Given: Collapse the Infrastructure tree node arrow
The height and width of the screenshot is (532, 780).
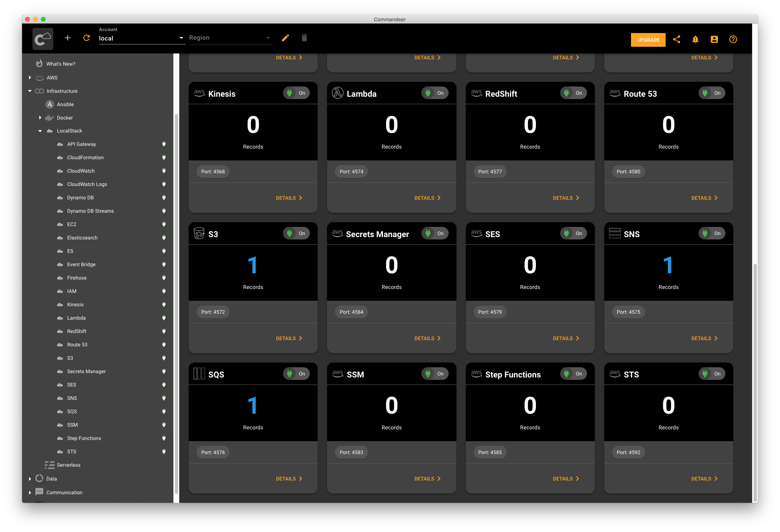Looking at the screenshot, I should 30,91.
